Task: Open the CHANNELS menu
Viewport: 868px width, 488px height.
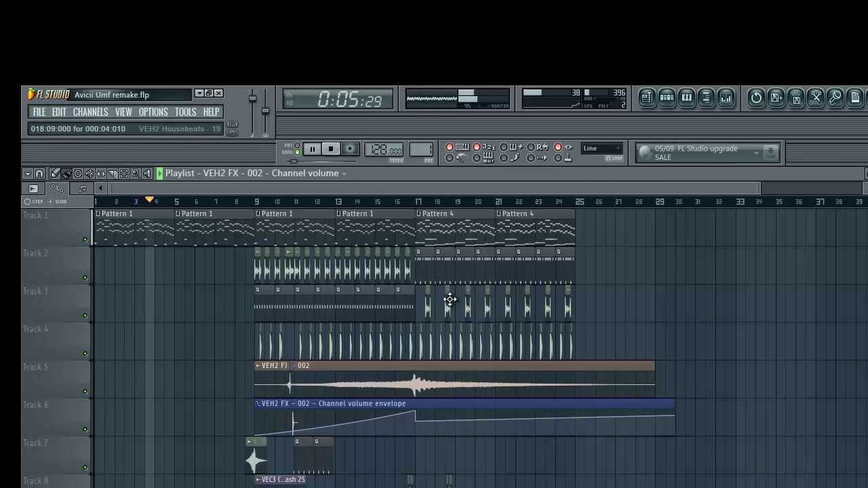Action: 91,112
